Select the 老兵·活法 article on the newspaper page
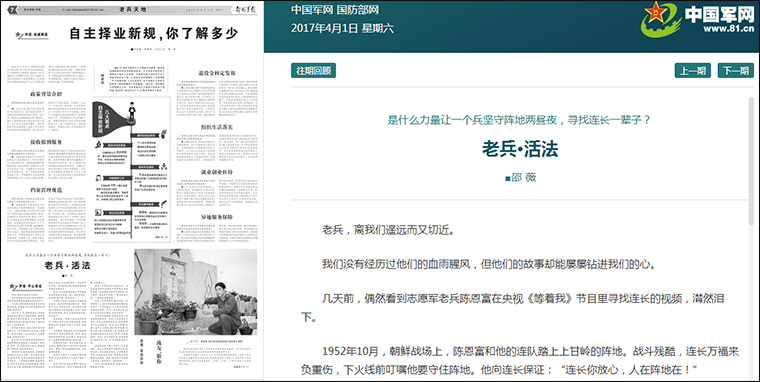This screenshot has height=382, width=760. [67, 265]
